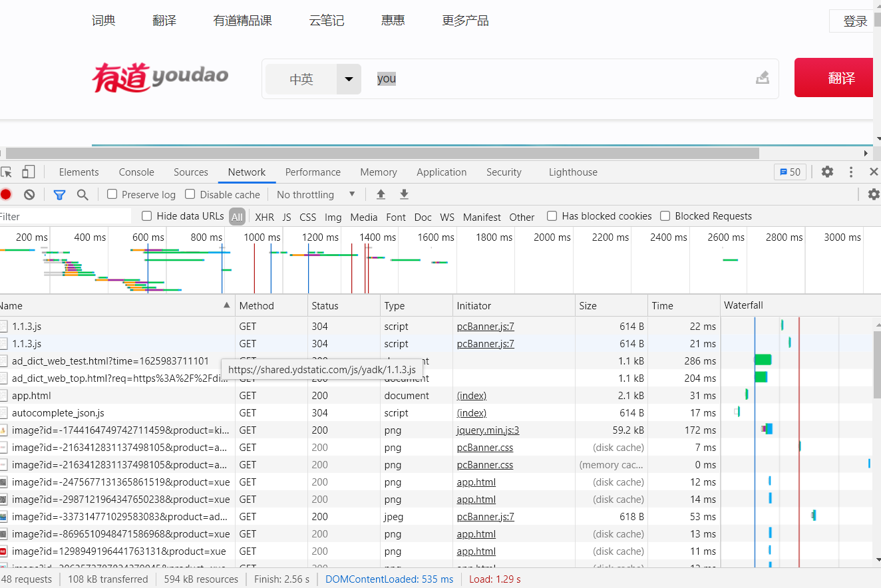Open the 更多产品 nav menu
Image resolution: width=881 pixels, height=588 pixels.
(466, 21)
